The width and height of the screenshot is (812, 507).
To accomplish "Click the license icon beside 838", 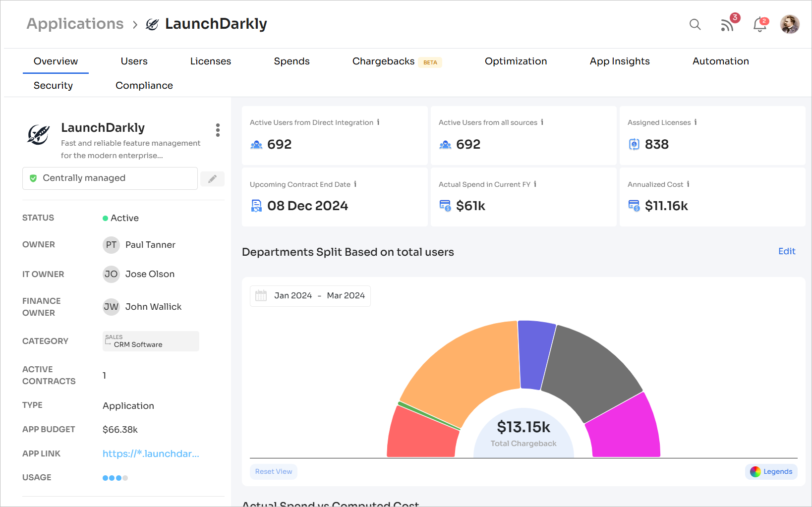I will tap(634, 144).
